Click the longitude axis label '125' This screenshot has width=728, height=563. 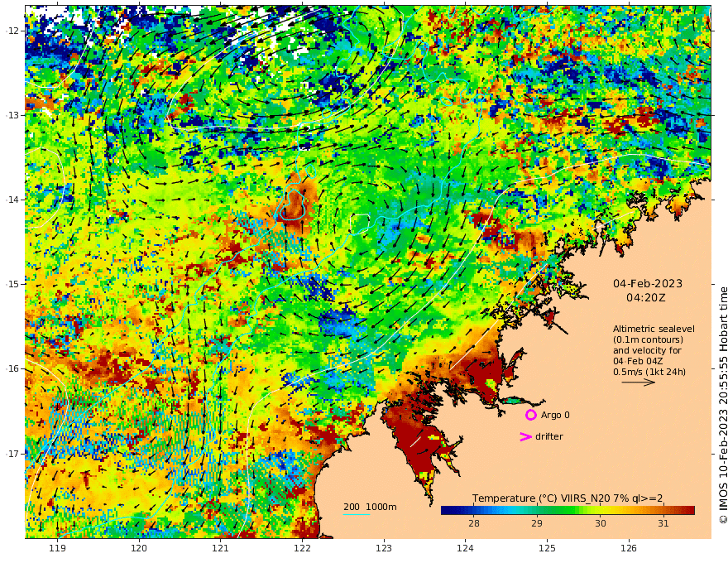pos(547,548)
